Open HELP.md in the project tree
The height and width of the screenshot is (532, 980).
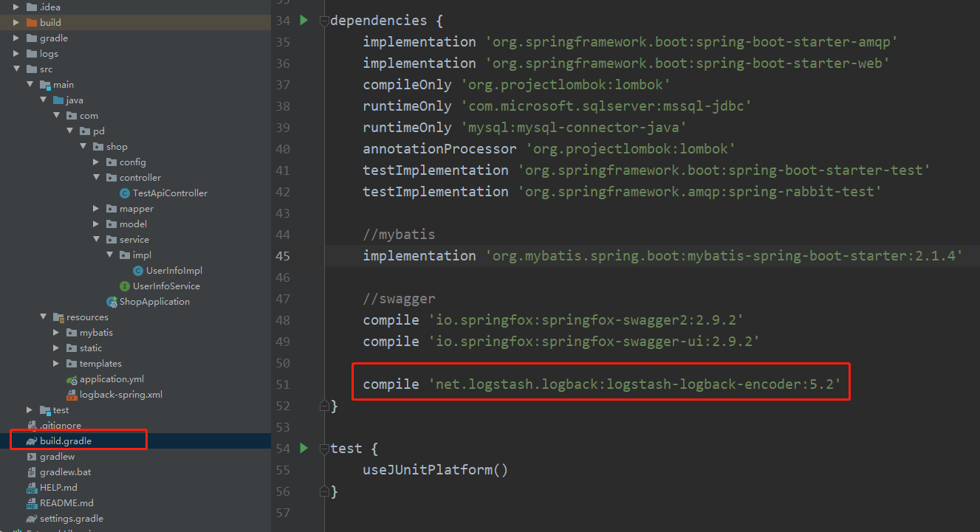[58, 487]
